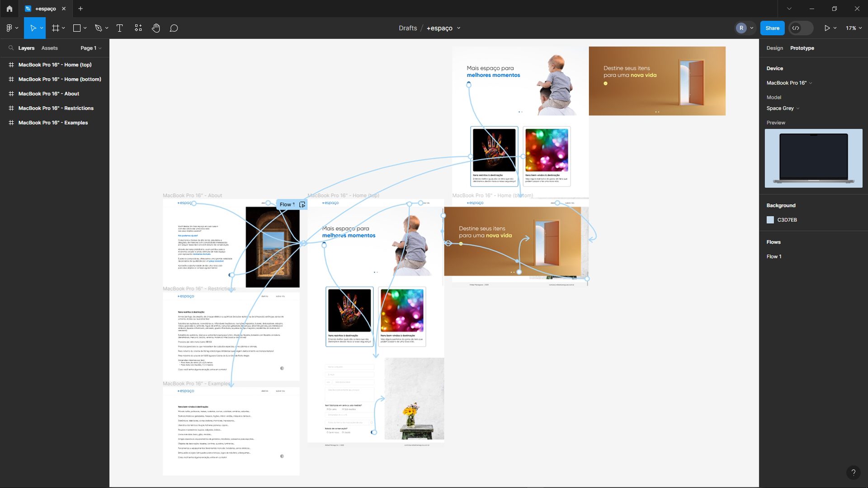Select the Text tool
Viewport: 868px width, 488px height.
(x=120, y=28)
